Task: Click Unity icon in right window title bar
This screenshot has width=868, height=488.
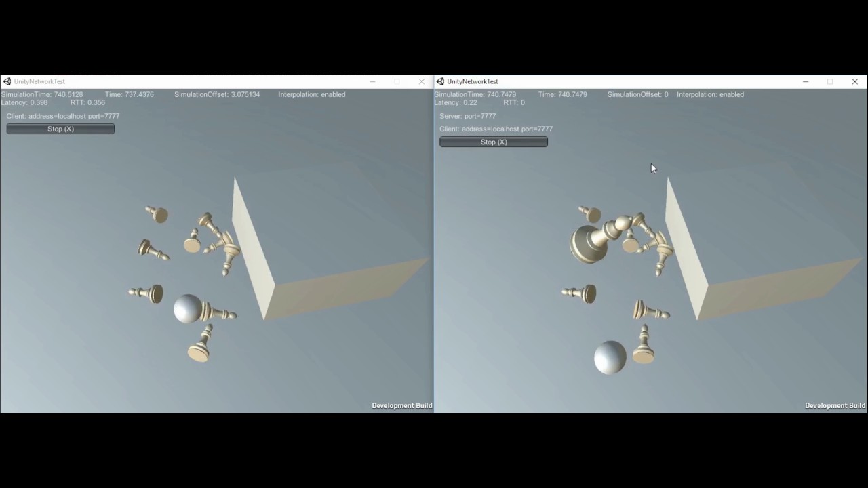Action: (x=440, y=81)
